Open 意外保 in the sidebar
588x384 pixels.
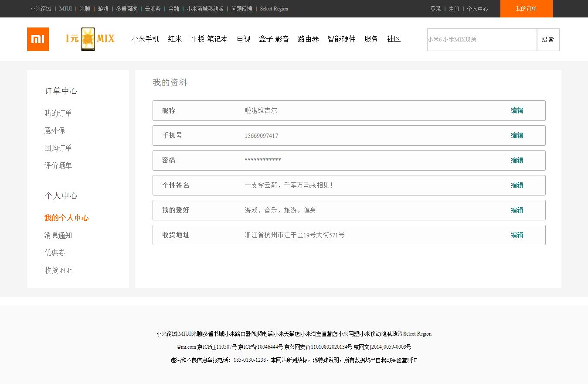pyautogui.click(x=54, y=130)
